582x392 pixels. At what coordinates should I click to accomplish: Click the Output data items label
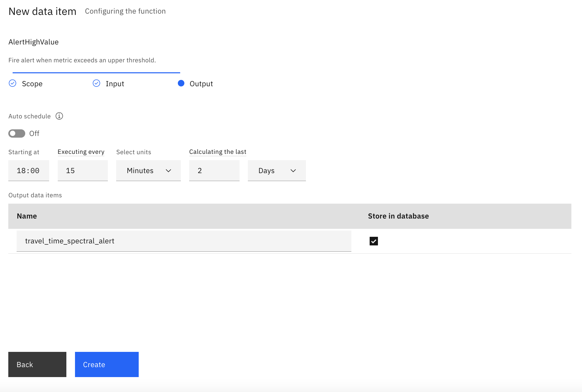pyautogui.click(x=35, y=195)
